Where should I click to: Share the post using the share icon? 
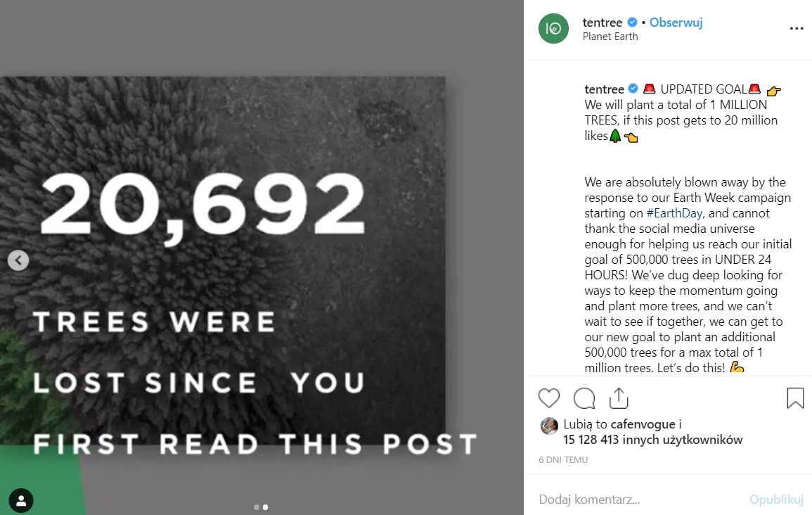pyautogui.click(x=619, y=398)
